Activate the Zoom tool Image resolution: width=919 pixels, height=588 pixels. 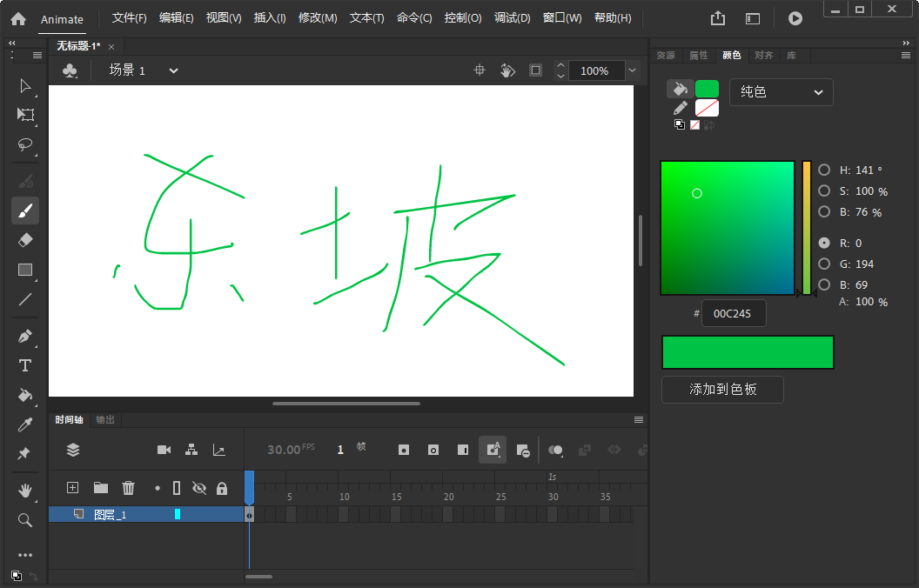pyautogui.click(x=25, y=520)
